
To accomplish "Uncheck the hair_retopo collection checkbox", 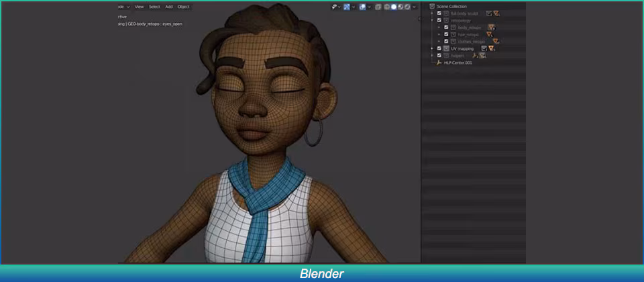I will tap(446, 34).
